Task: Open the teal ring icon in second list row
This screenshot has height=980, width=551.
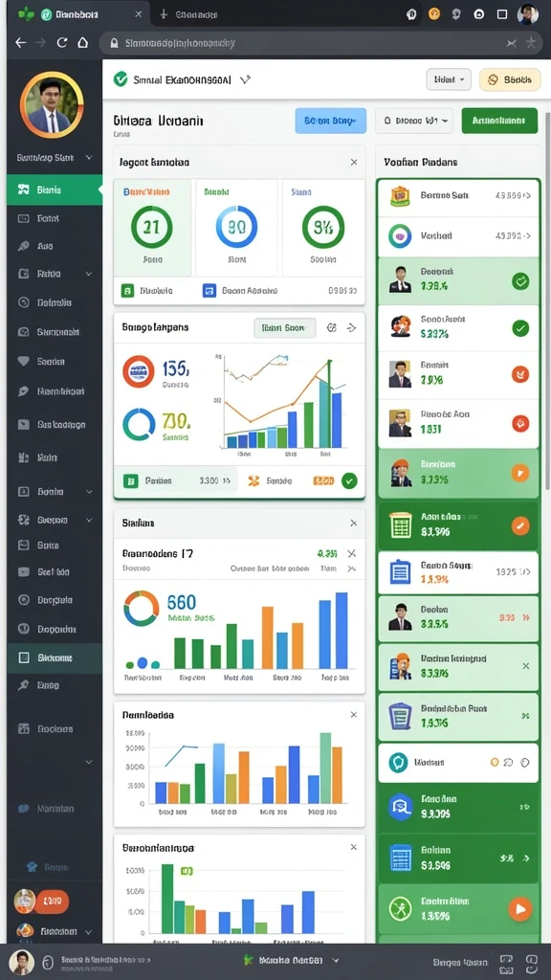Action: [400, 235]
